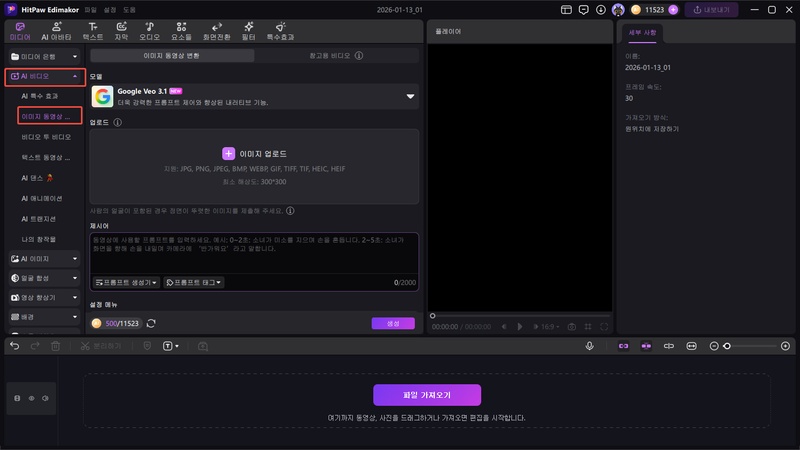Open AI 트랜지션 in the sidebar
The image size is (800, 450).
39,218
